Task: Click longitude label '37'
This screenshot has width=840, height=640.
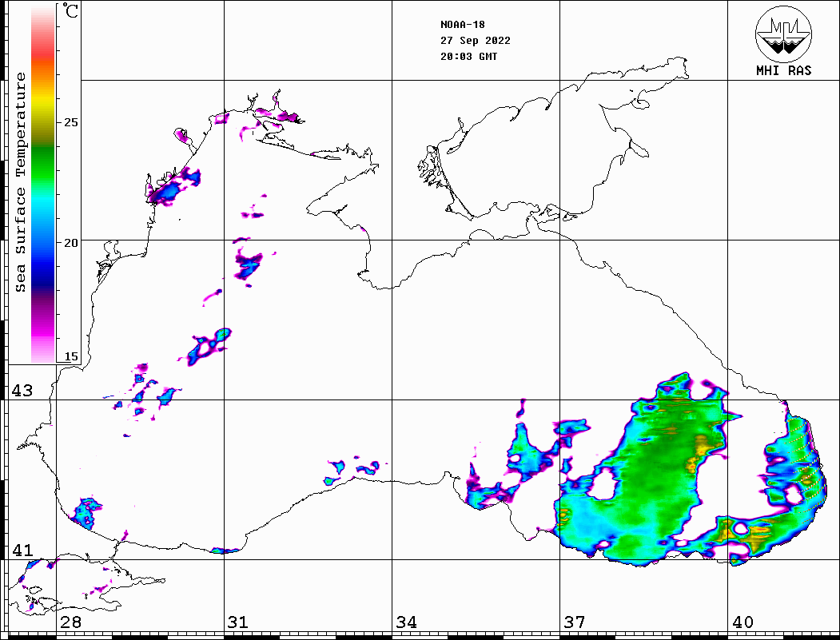Action: [575, 622]
